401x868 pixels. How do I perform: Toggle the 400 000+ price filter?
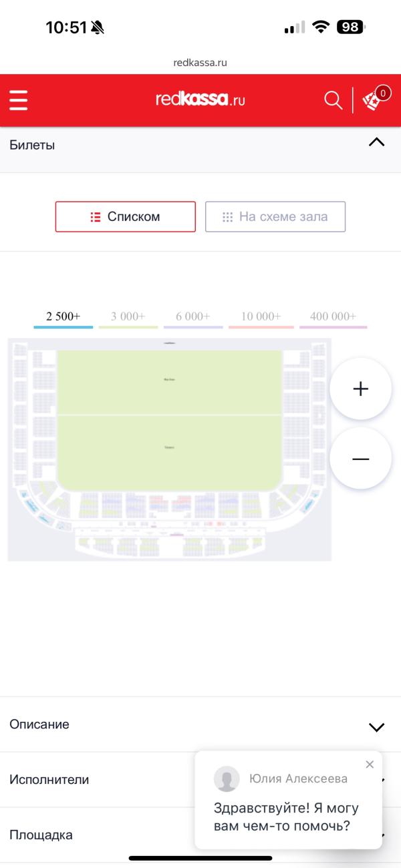click(x=333, y=318)
